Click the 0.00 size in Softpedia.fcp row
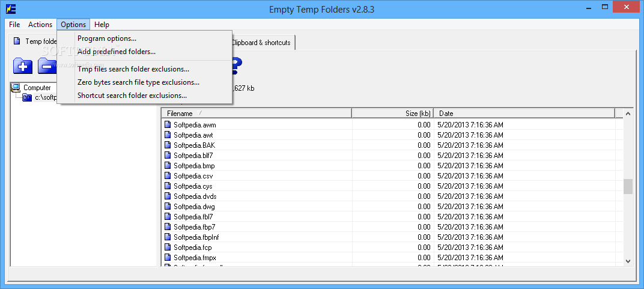This screenshot has width=644, height=289. (x=424, y=247)
